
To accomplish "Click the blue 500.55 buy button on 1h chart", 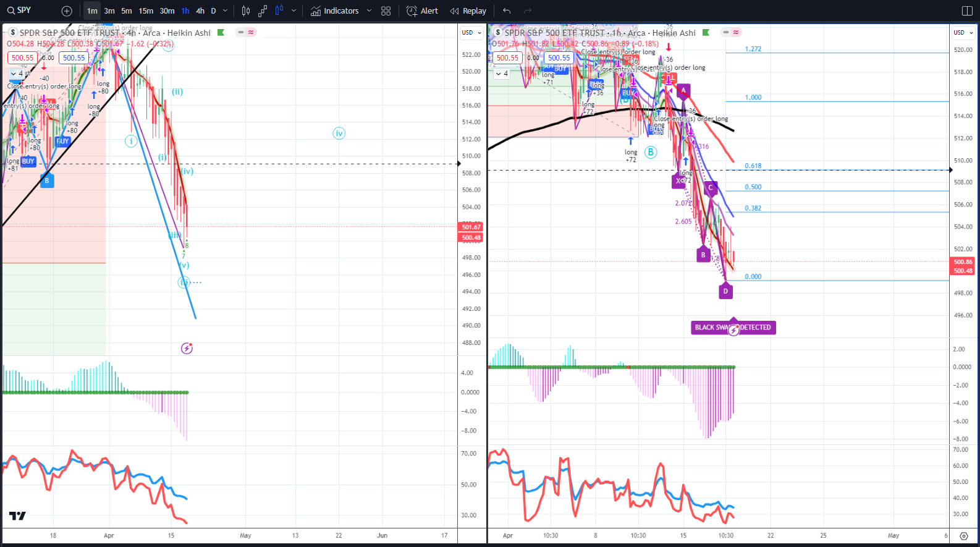I will [559, 57].
